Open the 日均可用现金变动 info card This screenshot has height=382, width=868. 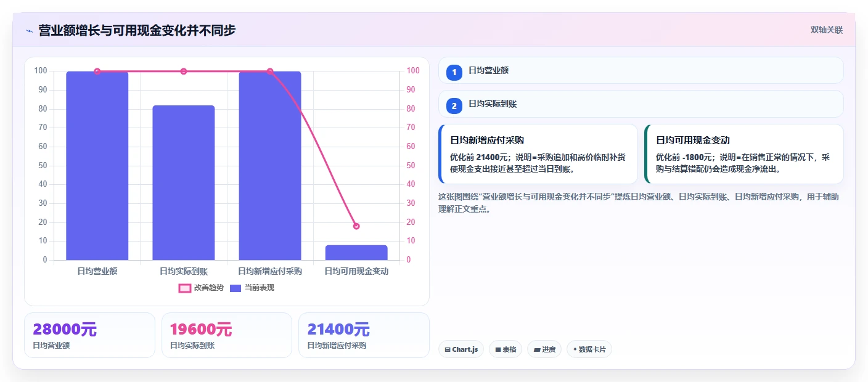743,154
